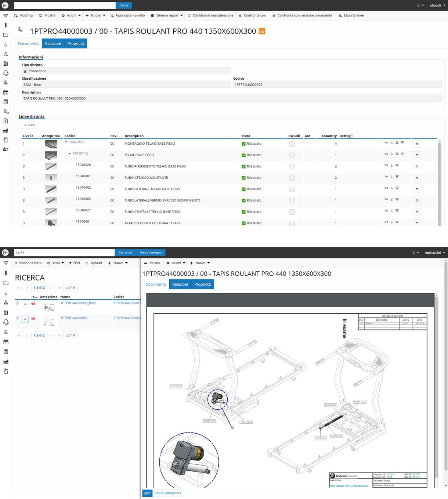Click the headset support icon in the sidebar

(6, 73)
